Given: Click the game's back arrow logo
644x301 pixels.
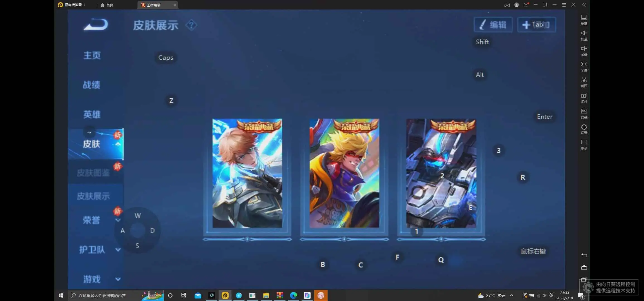Looking at the screenshot, I should 96,24.
